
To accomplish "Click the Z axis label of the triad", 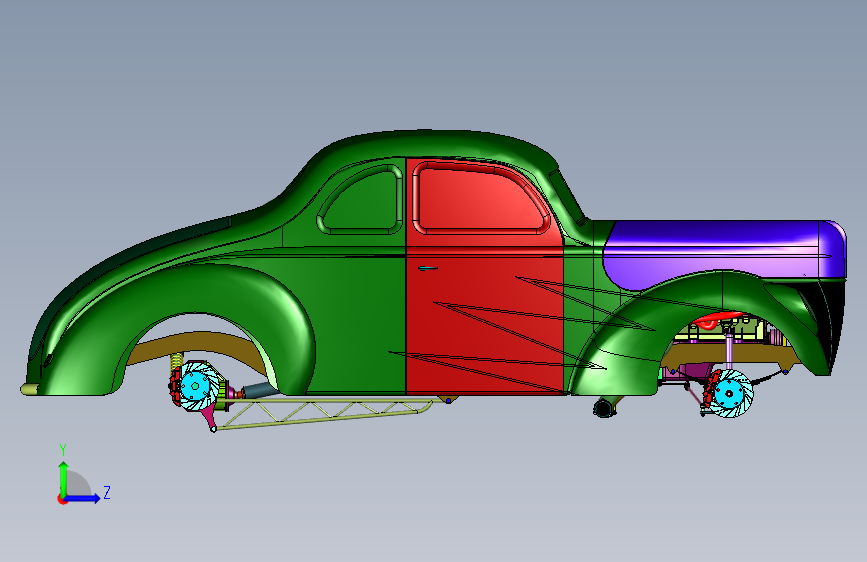I will [x=107, y=492].
